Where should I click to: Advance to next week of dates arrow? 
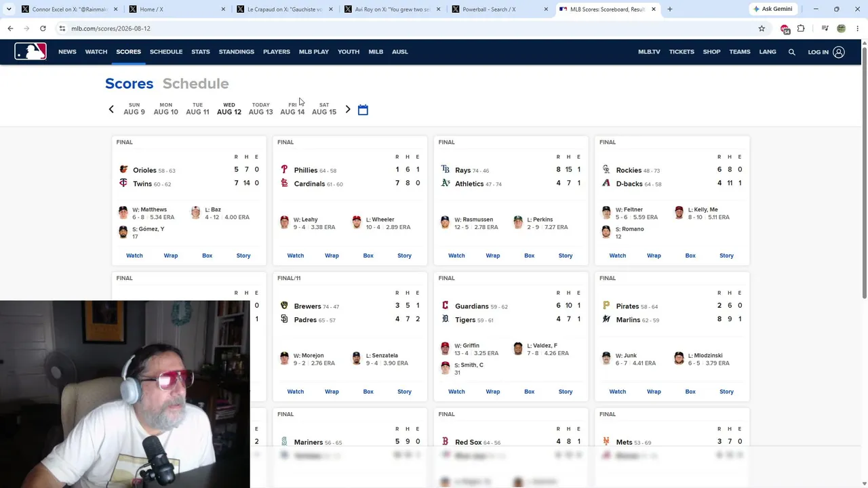[x=348, y=109]
